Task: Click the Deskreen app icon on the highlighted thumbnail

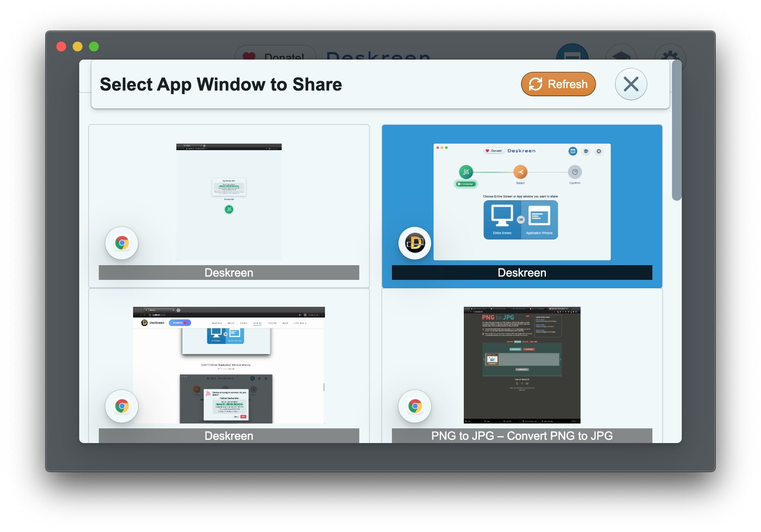Action: (414, 243)
